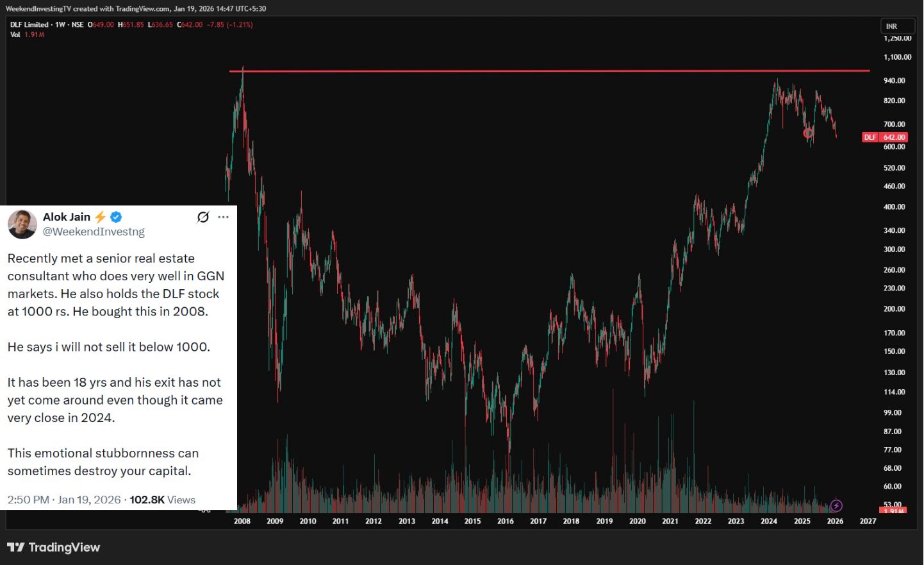Viewport: 924px width, 565px height.
Task: Click the 200.00 price scale label
Action: click(895, 309)
